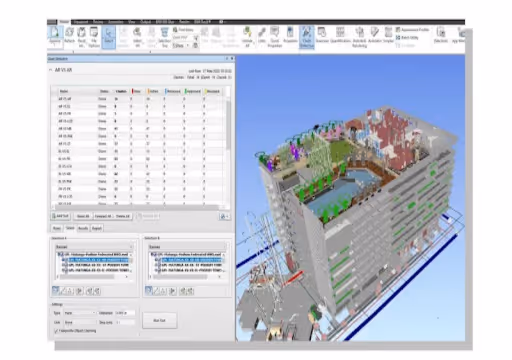Toggle Surfaces geometry button for Selection B
Image resolution: width=512 pixels, height=360 pixels.
(x=149, y=291)
